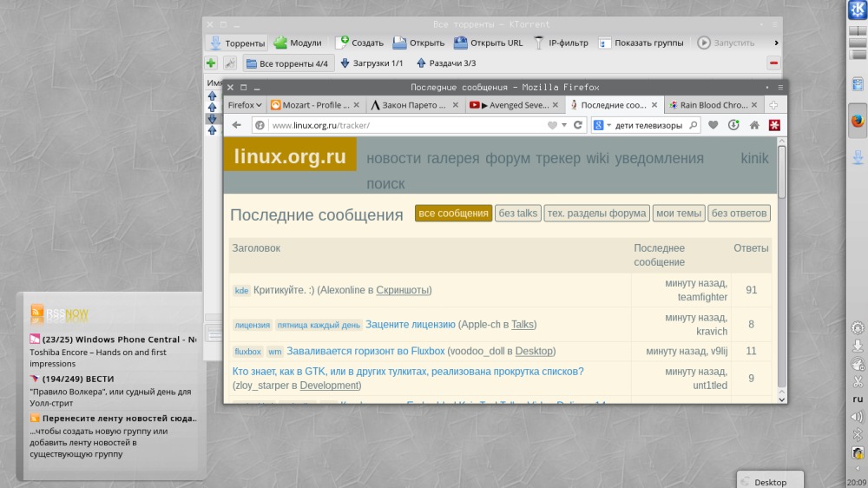Open a new Firefox tab
Screen dimensions: 868x488
pos(773,105)
